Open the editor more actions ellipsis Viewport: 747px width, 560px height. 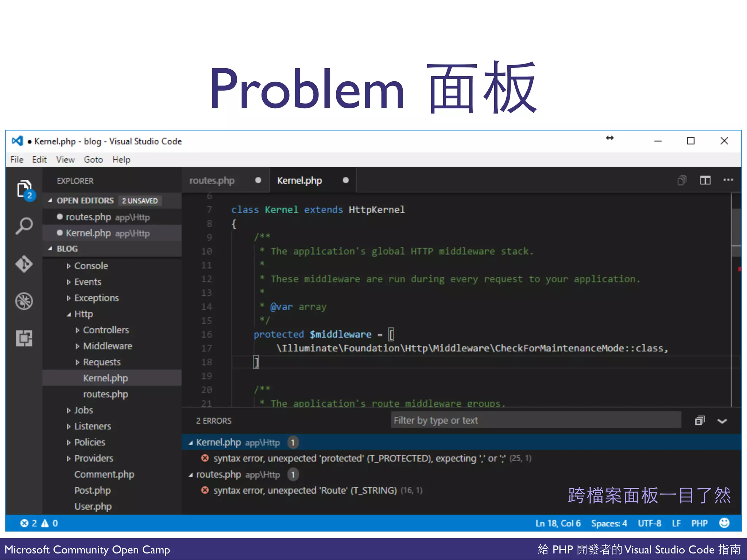click(x=728, y=180)
